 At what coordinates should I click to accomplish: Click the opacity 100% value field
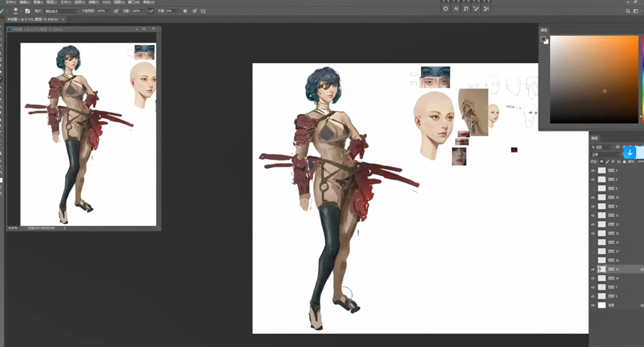[101, 11]
